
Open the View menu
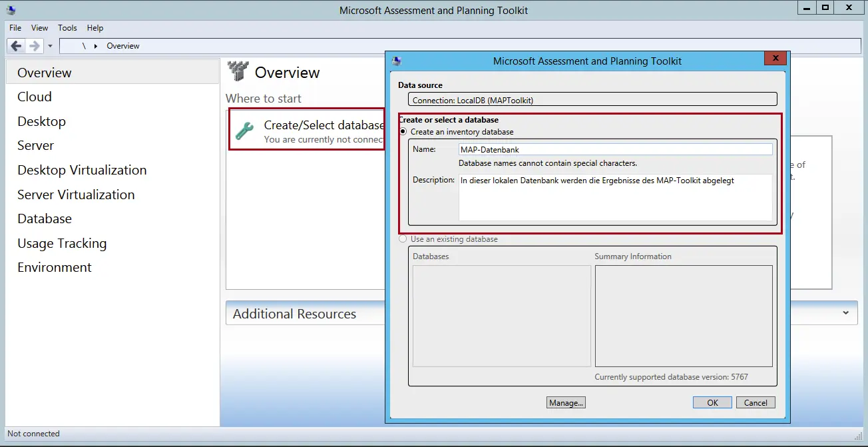coord(40,28)
